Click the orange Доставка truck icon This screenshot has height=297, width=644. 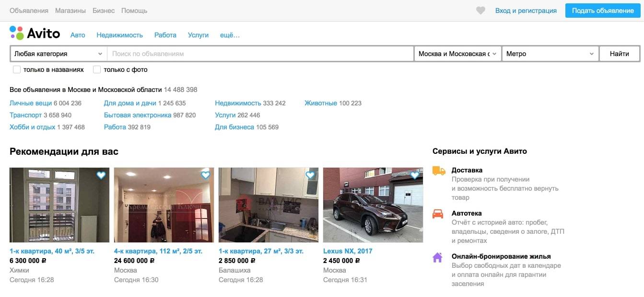point(438,171)
